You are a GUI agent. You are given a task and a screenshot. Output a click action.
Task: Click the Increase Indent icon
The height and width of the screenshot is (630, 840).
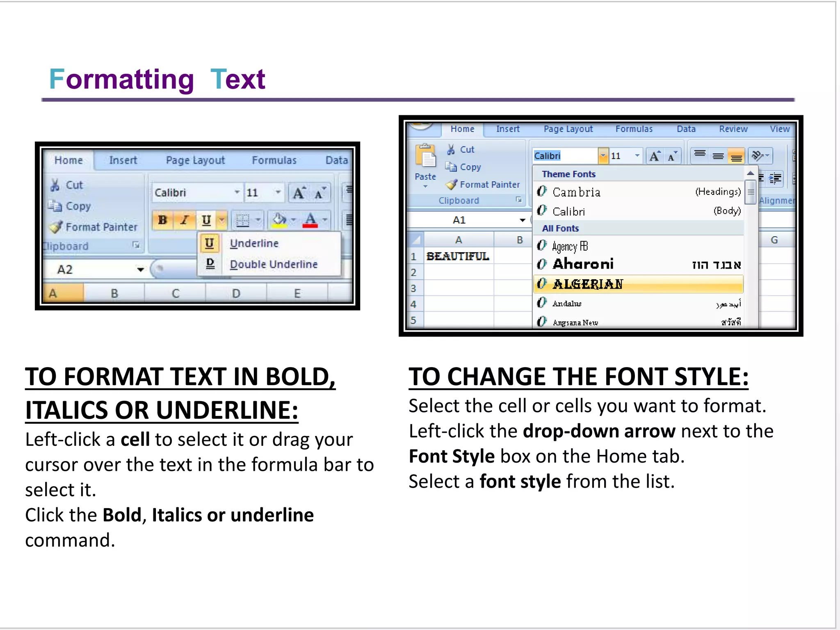point(775,178)
